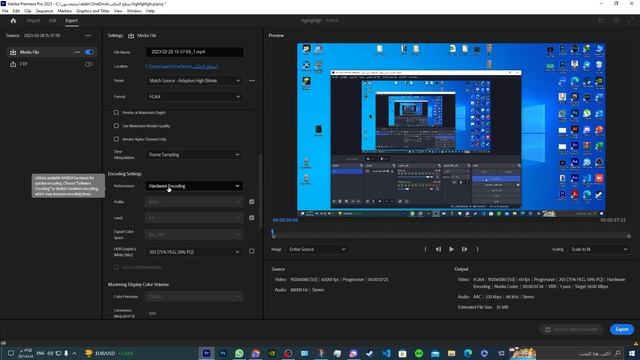Uncheck the Level match-source checkbox
Viewport: 640px width, 360px height.
(251, 218)
